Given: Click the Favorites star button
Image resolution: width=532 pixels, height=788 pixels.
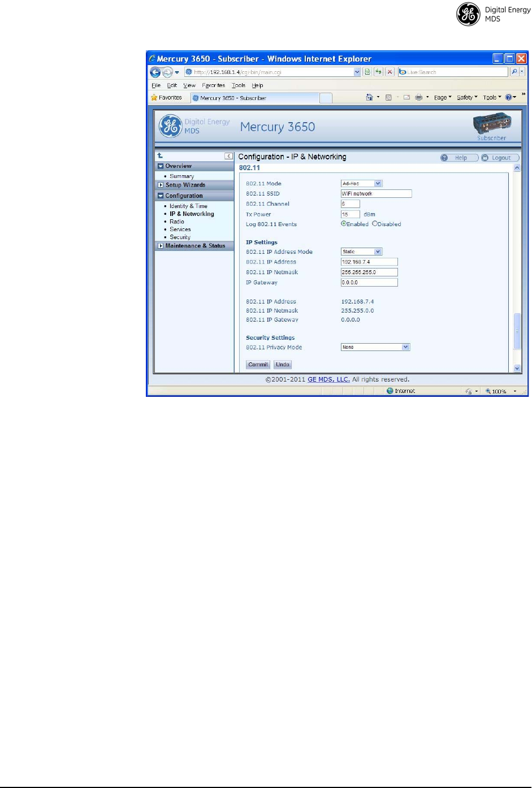Looking at the screenshot, I should click(x=166, y=98).
